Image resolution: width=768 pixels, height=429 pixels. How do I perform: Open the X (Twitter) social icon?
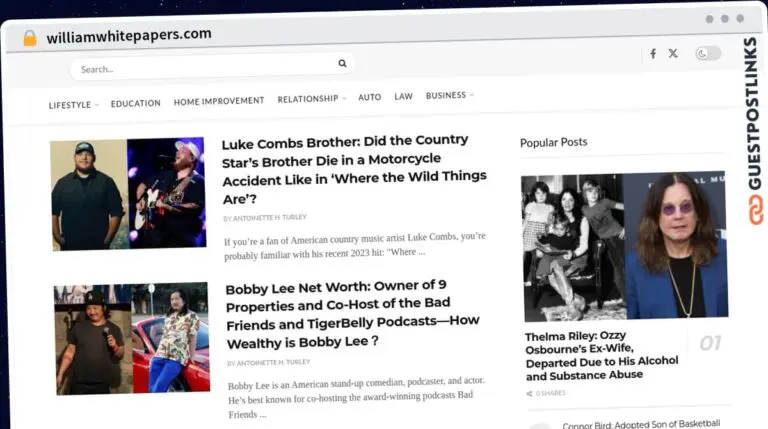673,54
